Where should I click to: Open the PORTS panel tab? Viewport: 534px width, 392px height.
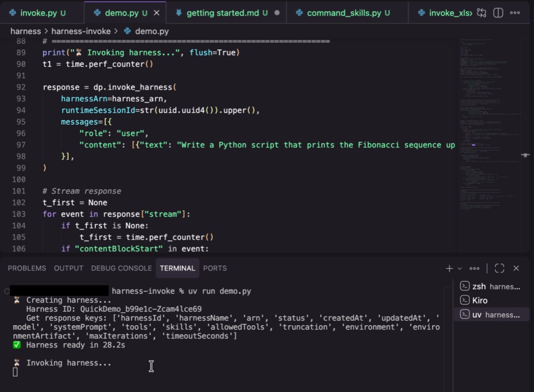215,268
